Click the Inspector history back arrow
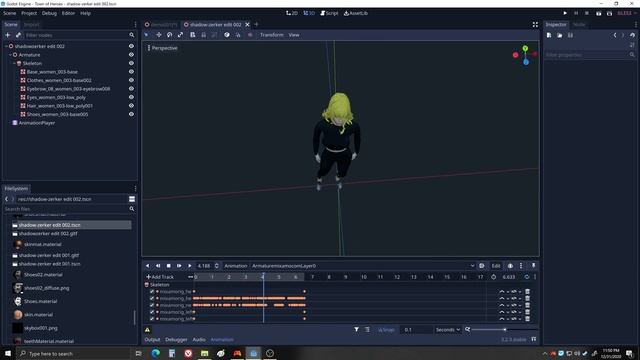The width and height of the screenshot is (640, 360). pos(615,36)
